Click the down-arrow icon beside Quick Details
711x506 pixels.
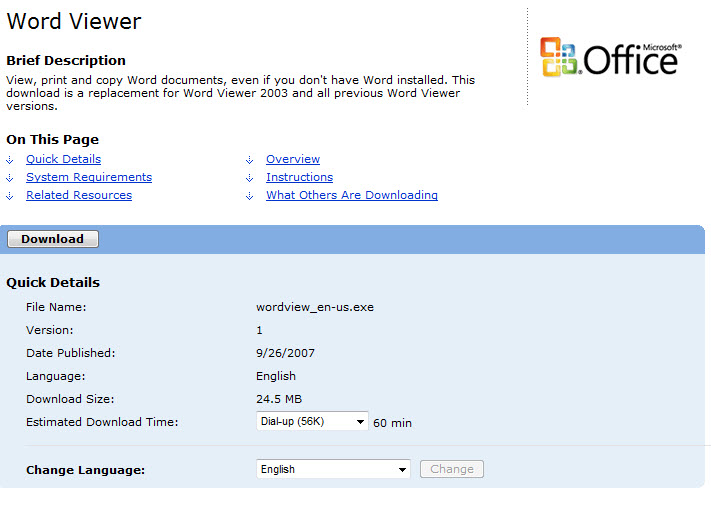pyautogui.click(x=10, y=160)
